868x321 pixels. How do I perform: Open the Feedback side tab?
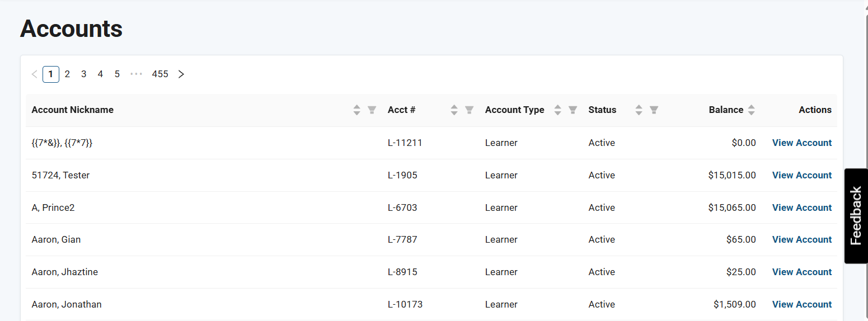tap(856, 216)
